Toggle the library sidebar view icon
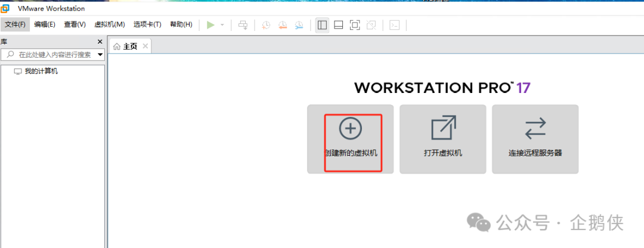Screen dimensions: 644x248 click(x=323, y=25)
